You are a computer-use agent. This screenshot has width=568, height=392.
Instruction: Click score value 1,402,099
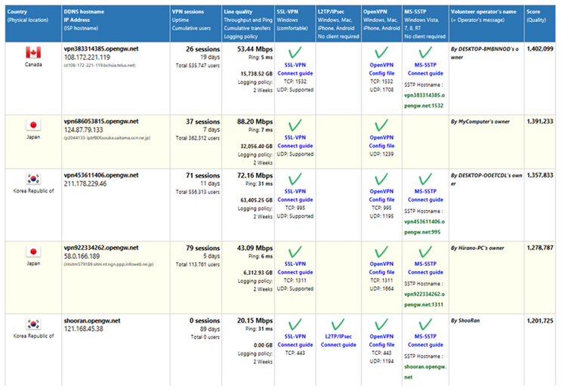point(540,48)
